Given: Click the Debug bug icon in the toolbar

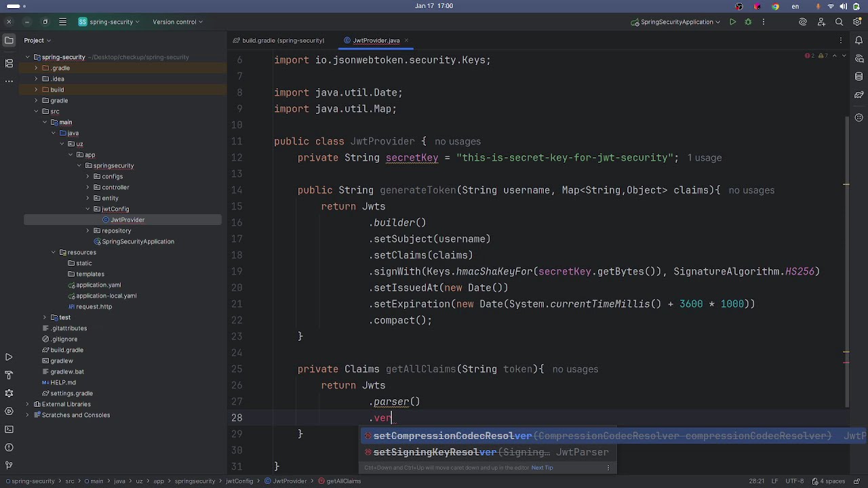Looking at the screenshot, I should pos(748,22).
